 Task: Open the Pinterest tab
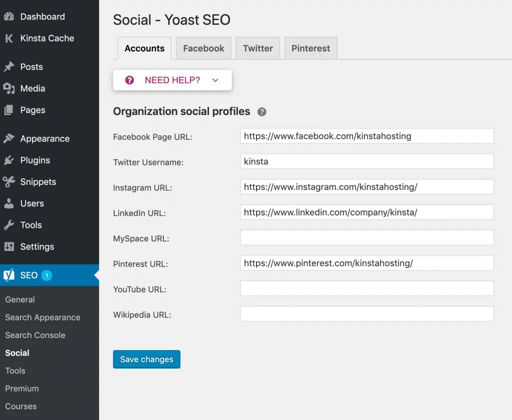click(310, 48)
